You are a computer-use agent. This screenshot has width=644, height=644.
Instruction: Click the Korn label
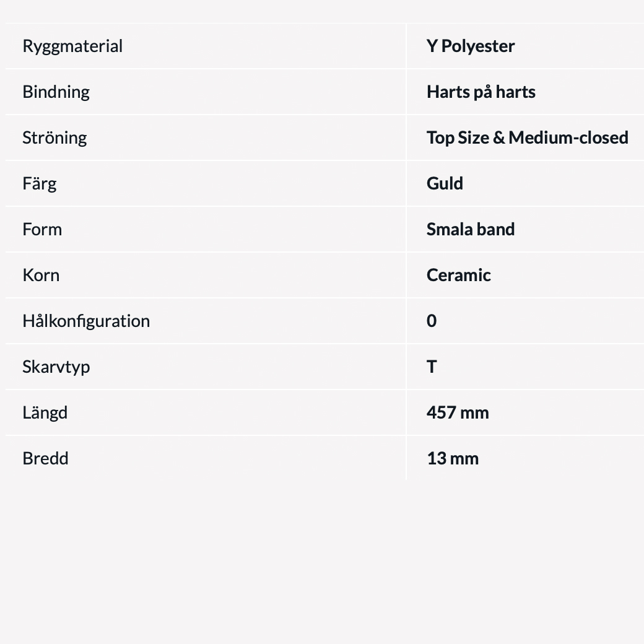coord(41,275)
